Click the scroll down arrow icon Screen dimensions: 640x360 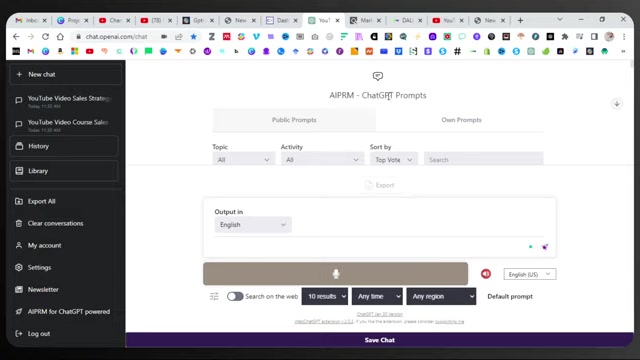coord(617,104)
